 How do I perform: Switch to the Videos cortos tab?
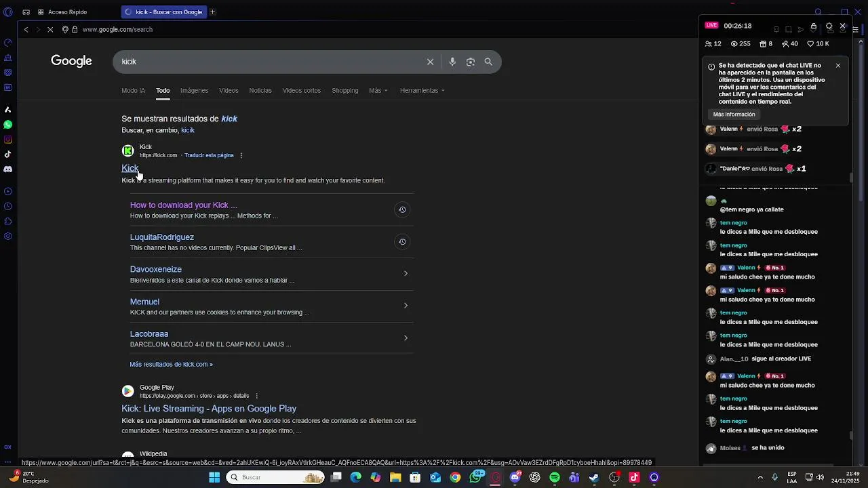(302, 91)
